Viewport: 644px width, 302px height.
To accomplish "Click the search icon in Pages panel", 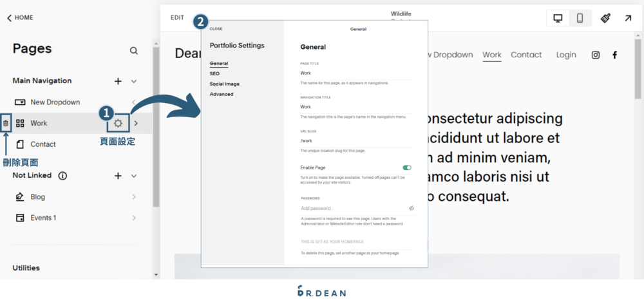I will [x=133, y=50].
